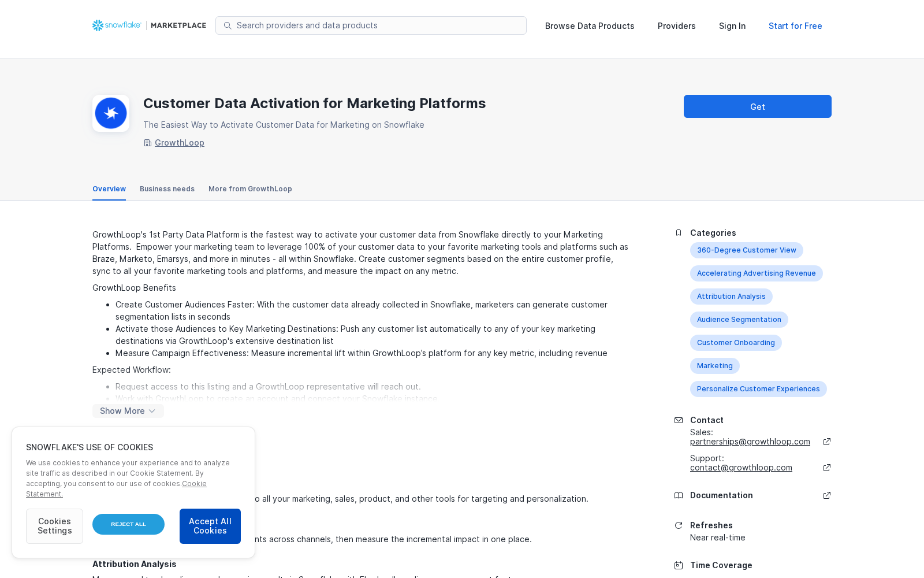Image resolution: width=924 pixels, height=578 pixels.
Task: Click the "Attribution Analysis" section heading
Action: (x=135, y=564)
